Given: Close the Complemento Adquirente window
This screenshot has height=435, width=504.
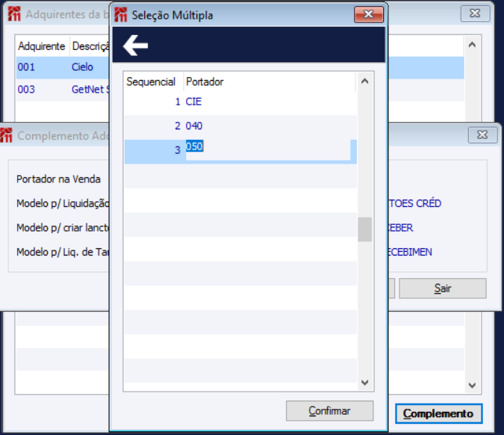Looking at the screenshot, I should 482,135.
